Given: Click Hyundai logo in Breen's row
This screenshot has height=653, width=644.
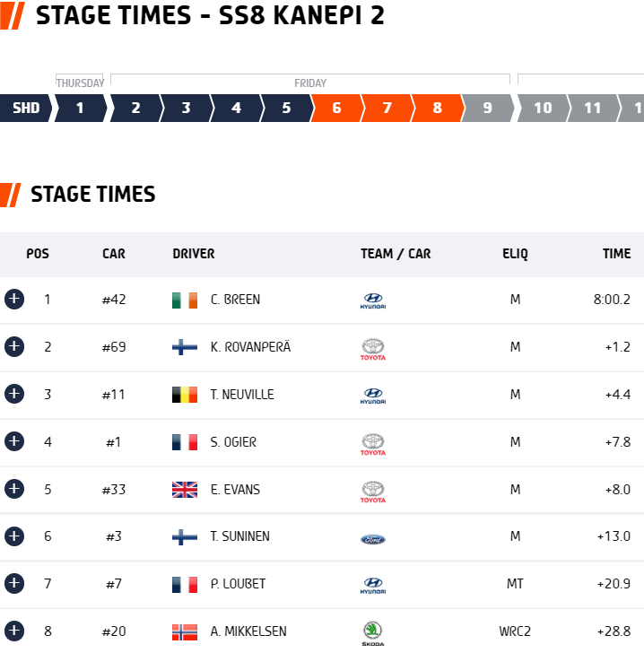Looking at the screenshot, I should pos(373,300).
